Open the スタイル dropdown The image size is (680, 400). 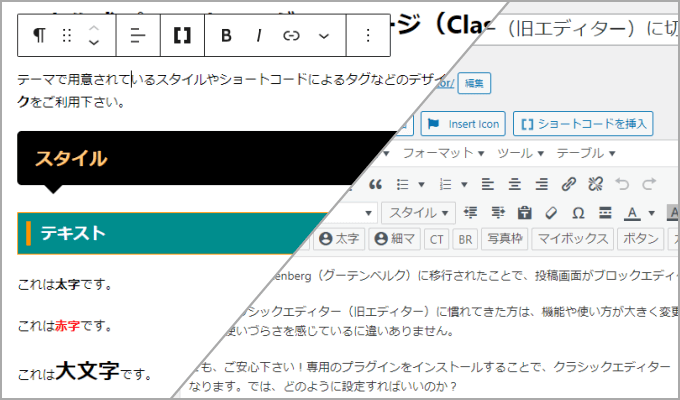point(418,213)
